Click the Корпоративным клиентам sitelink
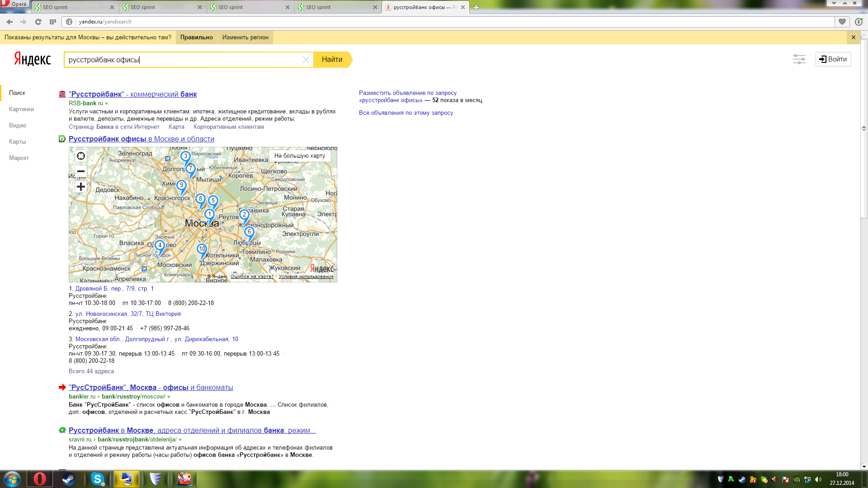Viewport: 868px width, 488px height. (228, 127)
